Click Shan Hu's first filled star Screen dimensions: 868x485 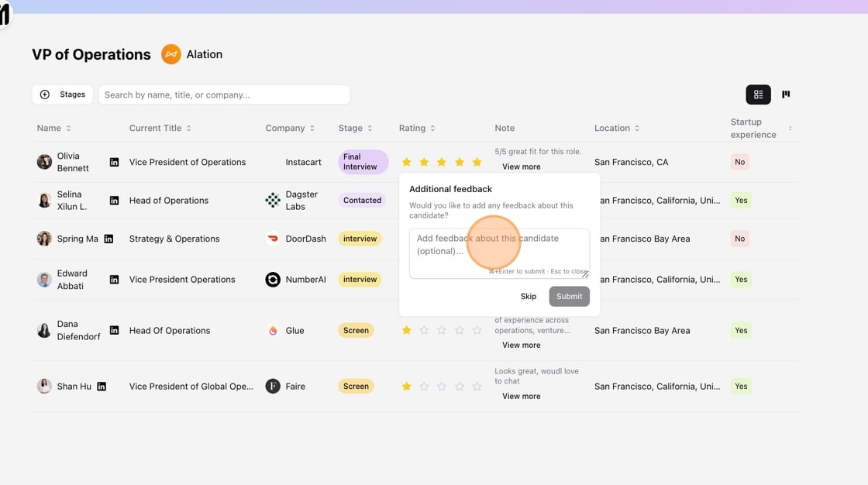[406, 387]
